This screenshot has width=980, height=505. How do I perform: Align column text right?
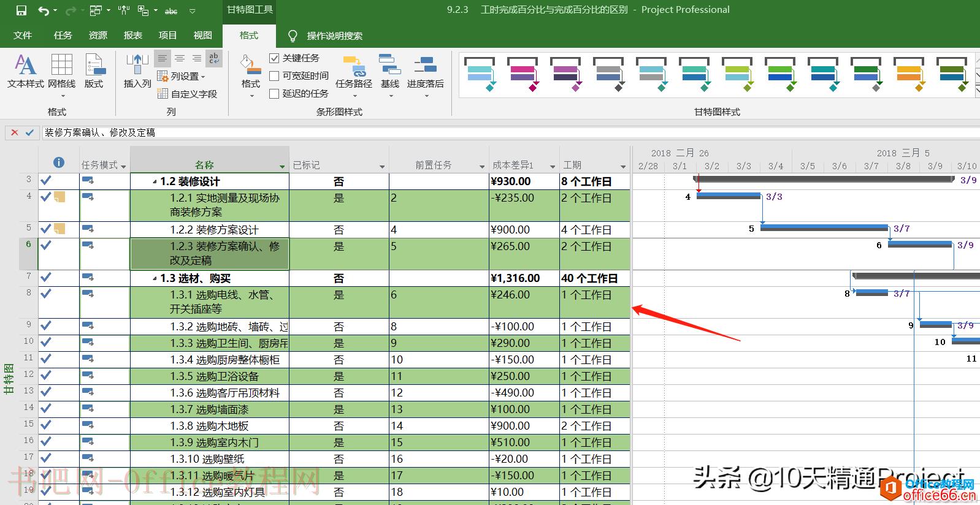[196, 58]
